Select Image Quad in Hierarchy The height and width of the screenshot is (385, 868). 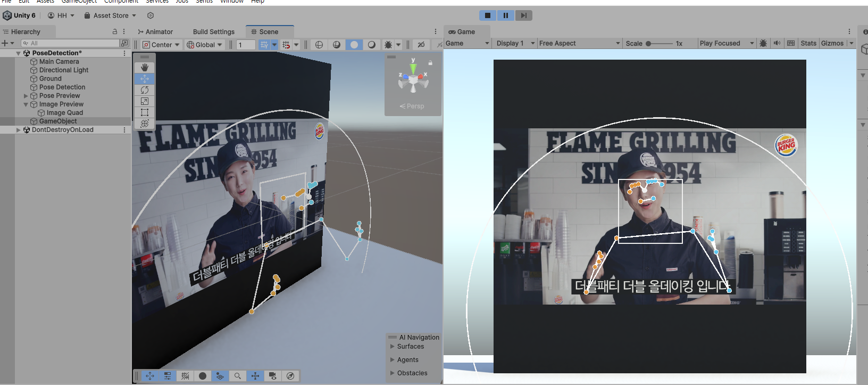[65, 113]
